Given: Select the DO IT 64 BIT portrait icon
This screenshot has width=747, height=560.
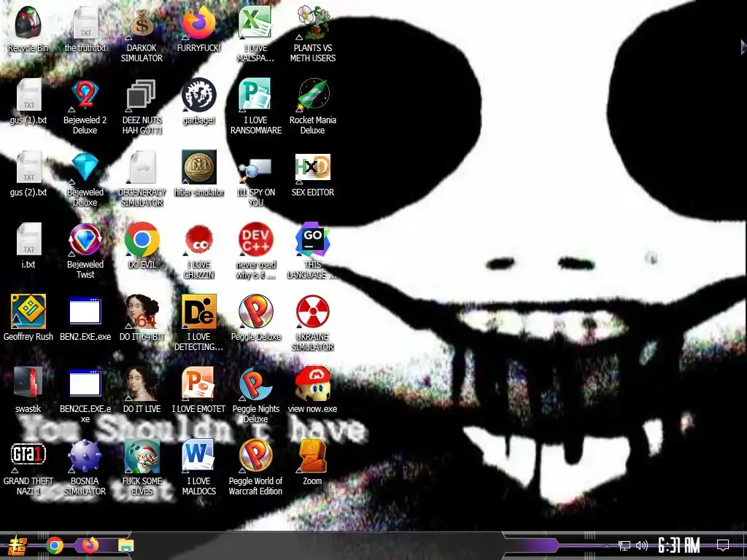Looking at the screenshot, I should (x=142, y=311).
